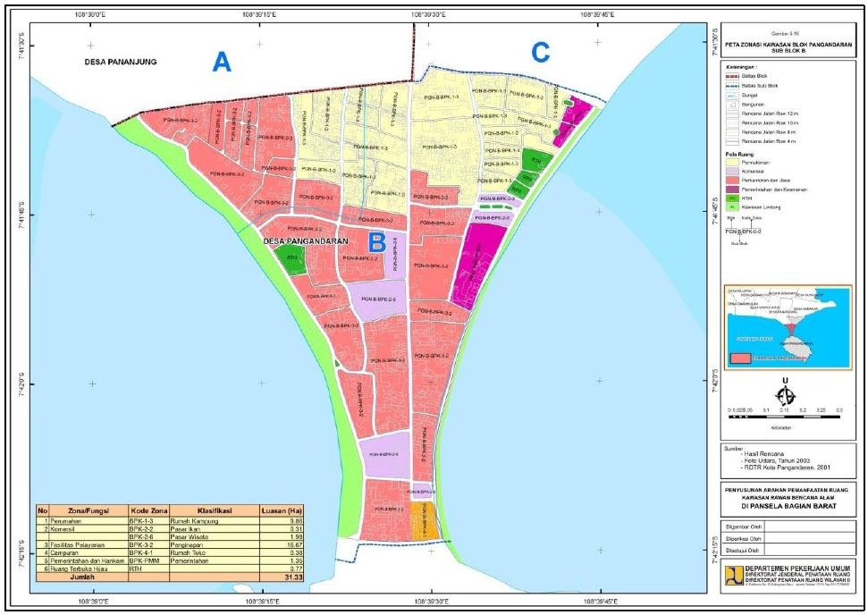The width and height of the screenshot is (868, 615).
Task: Click the RDTR Kota Pangandaran, 2001 source line
Action: (786, 468)
